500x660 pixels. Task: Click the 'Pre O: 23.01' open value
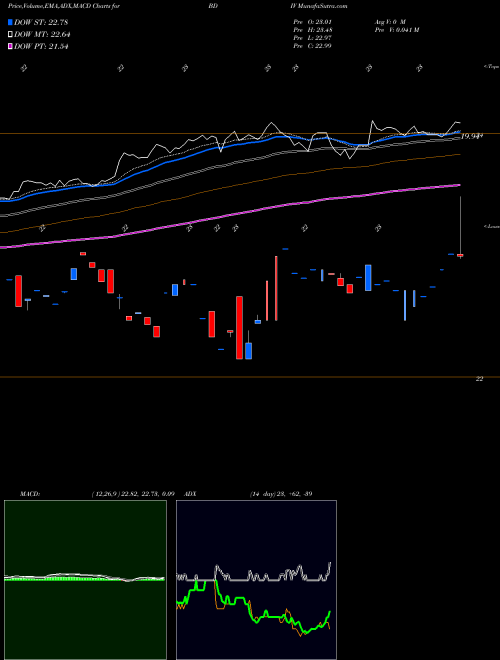312,21
